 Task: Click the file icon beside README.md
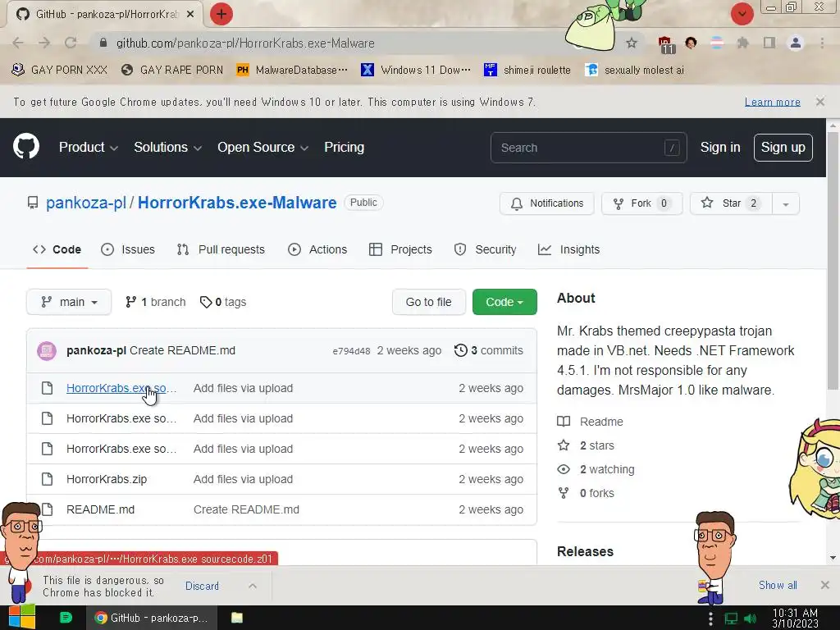47,509
